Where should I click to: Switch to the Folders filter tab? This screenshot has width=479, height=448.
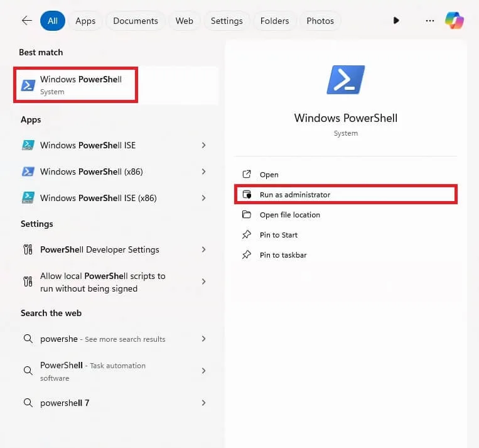click(x=274, y=21)
